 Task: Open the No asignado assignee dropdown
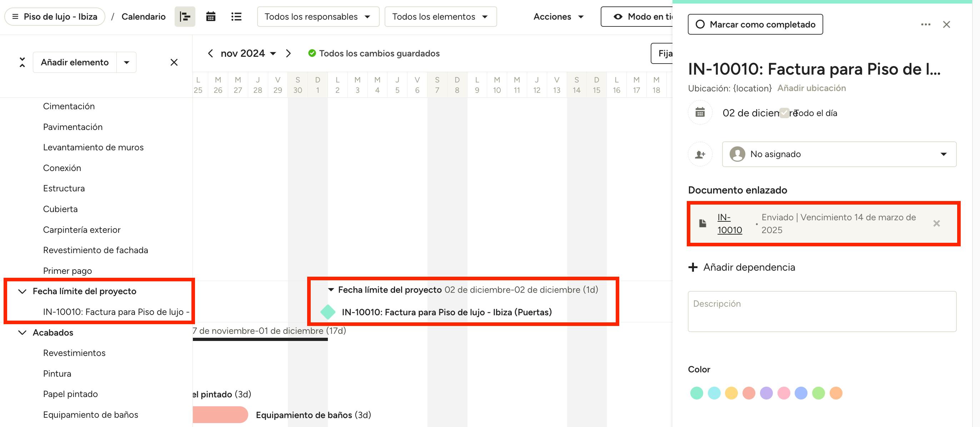pos(839,154)
